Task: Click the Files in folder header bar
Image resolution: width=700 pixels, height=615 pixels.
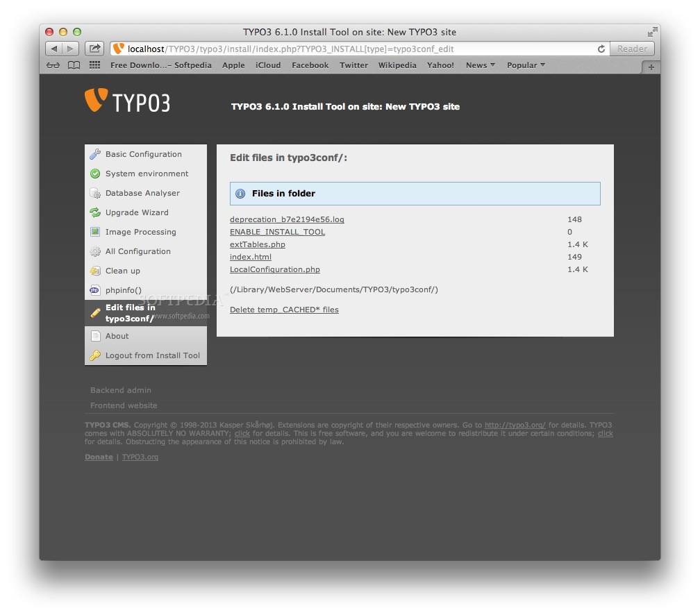Action: [415, 194]
